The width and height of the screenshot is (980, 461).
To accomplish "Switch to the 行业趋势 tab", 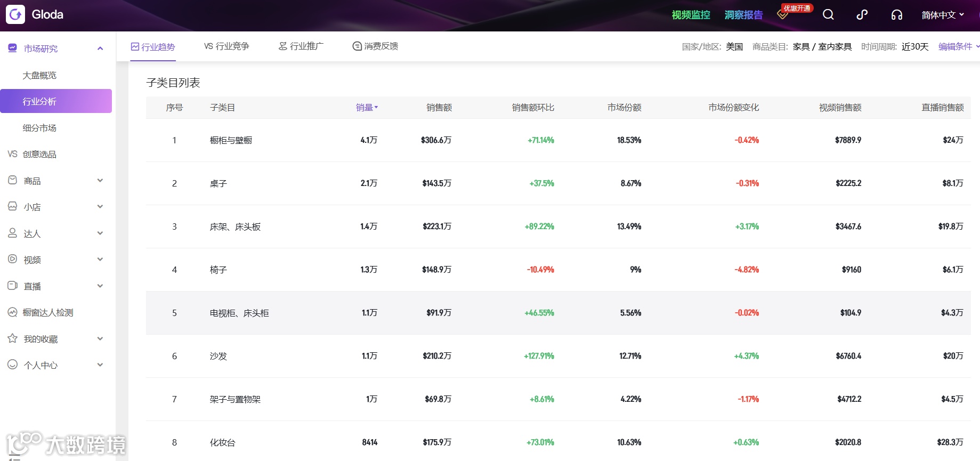I will [x=153, y=47].
